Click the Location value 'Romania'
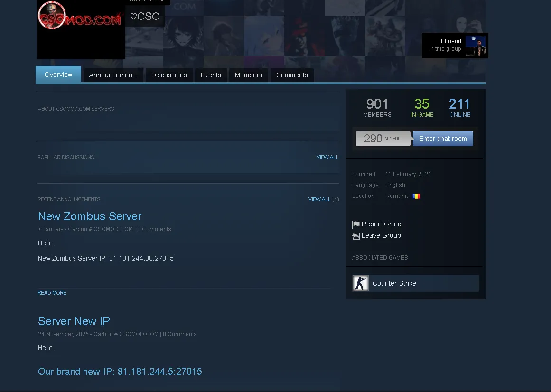The image size is (551, 392). [397, 196]
